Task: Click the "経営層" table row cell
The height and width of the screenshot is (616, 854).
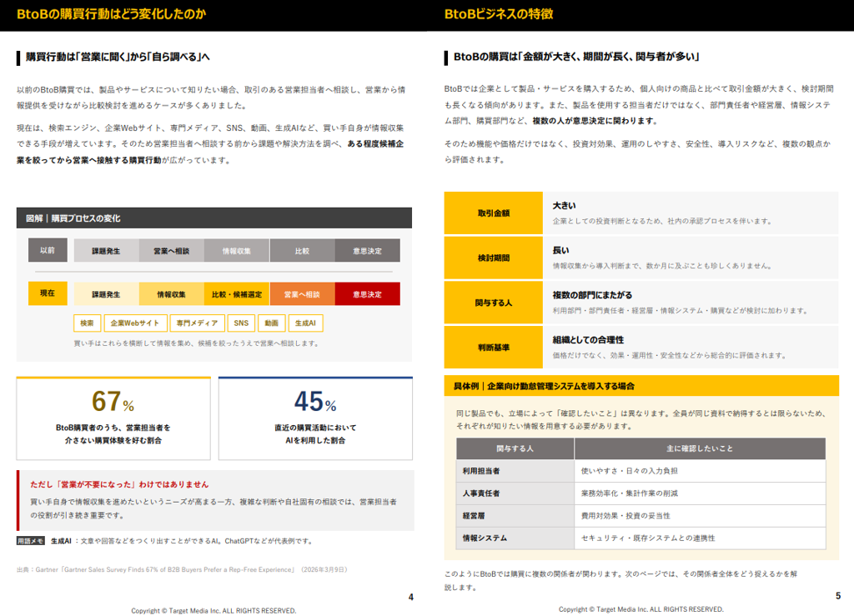Action: pyautogui.click(x=515, y=515)
